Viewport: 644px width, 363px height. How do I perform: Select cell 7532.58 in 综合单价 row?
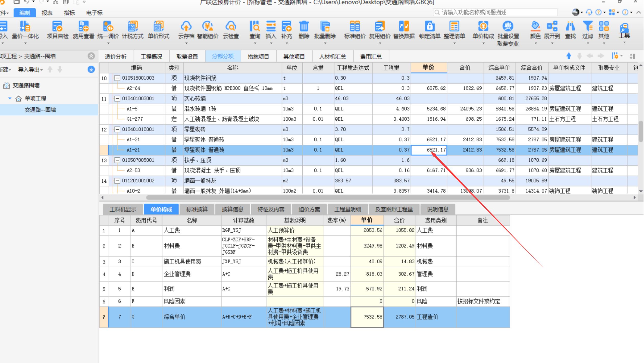pos(367,317)
